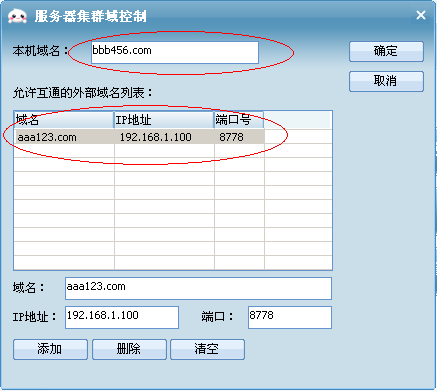Click the 添加 add button

click(50, 349)
